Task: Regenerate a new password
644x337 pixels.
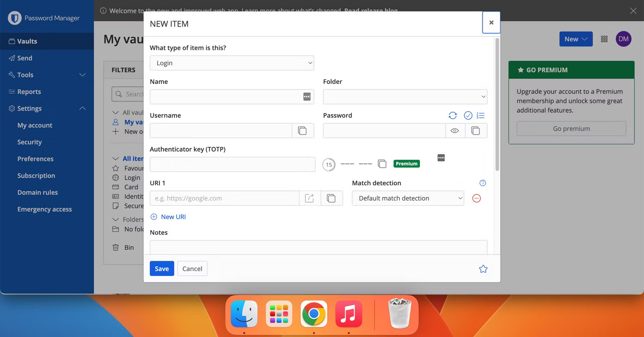Action: pos(453,115)
